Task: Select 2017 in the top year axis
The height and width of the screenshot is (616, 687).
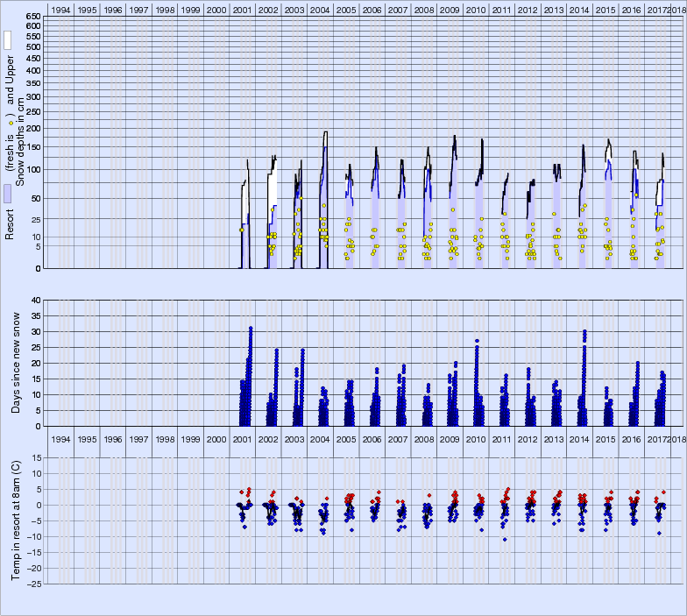Action: (x=657, y=9)
